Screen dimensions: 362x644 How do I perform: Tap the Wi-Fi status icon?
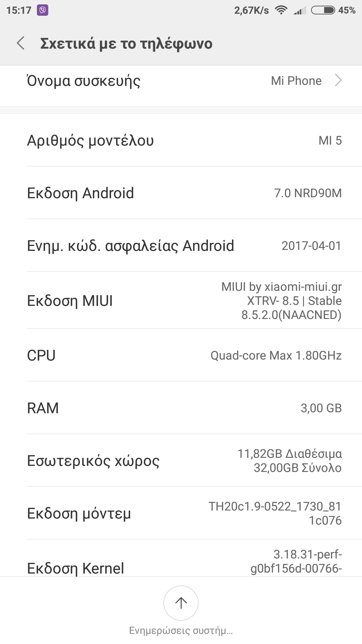pos(281,10)
